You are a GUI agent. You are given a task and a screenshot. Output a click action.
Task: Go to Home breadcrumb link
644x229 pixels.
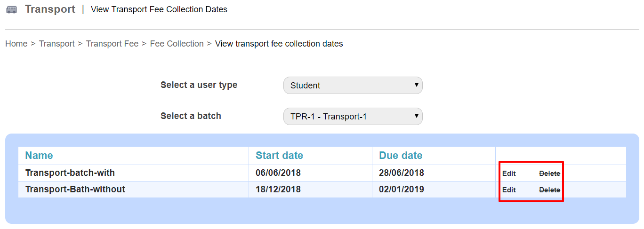(16, 44)
